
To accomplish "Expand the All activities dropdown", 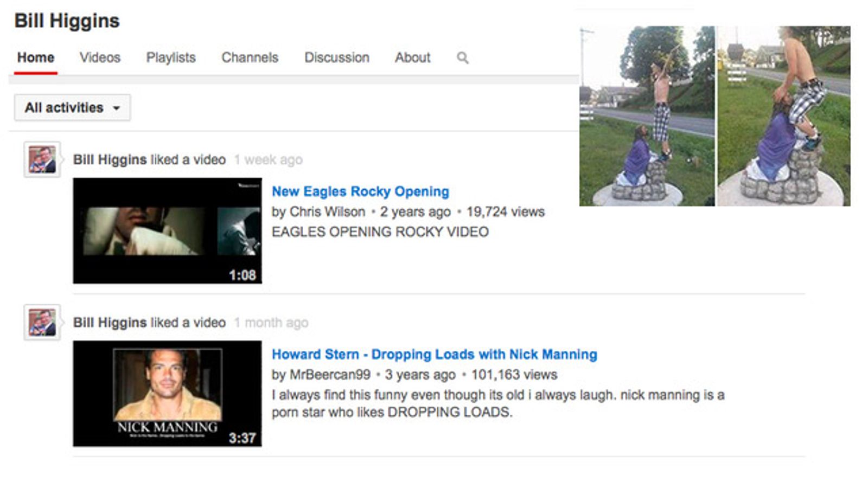I will [x=72, y=107].
